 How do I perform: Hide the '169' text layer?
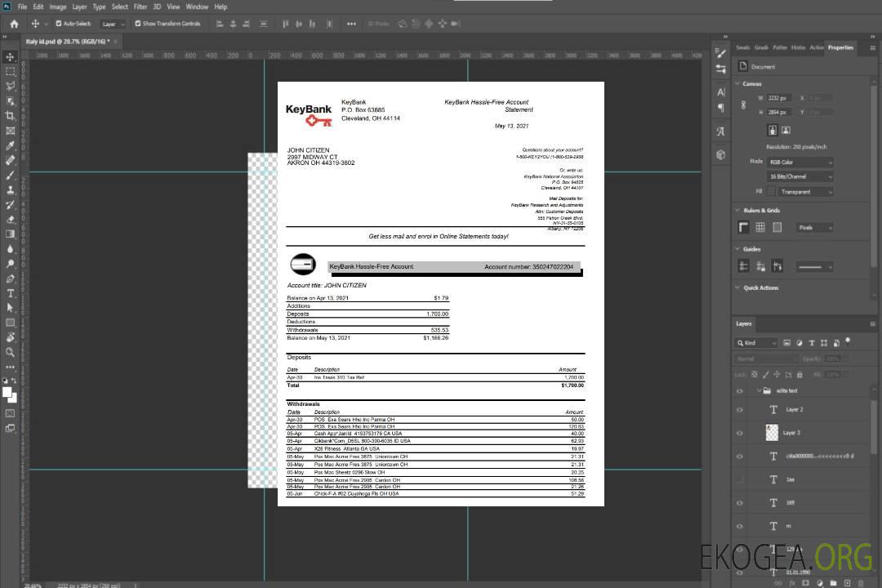click(x=740, y=503)
